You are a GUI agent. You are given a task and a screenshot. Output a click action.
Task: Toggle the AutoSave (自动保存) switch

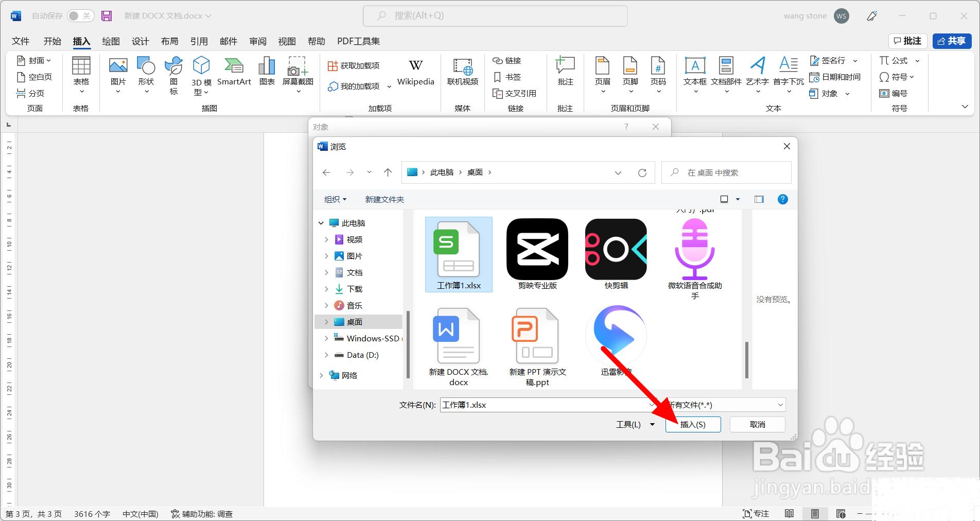pos(80,16)
